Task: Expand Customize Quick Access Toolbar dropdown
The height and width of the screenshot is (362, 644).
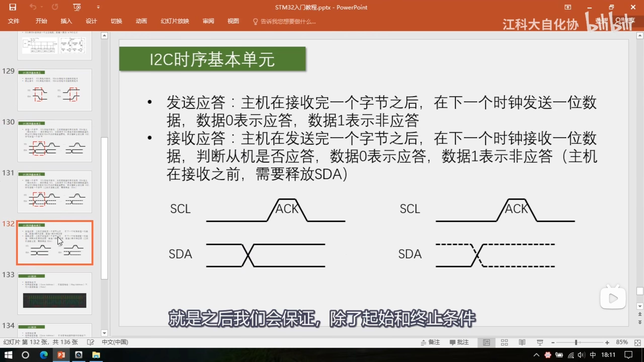Action: click(x=98, y=7)
